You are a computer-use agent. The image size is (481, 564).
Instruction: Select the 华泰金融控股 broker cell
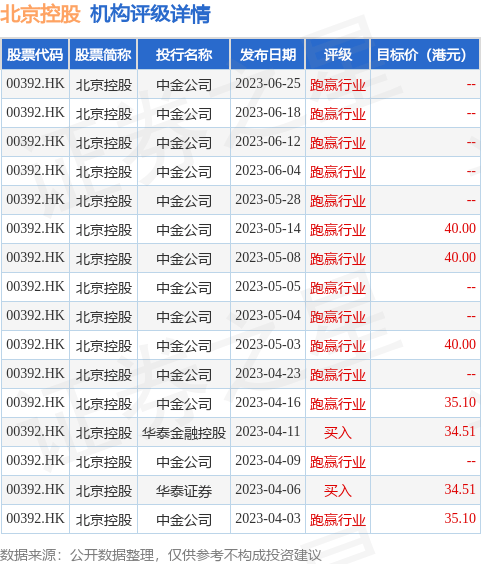point(183,433)
